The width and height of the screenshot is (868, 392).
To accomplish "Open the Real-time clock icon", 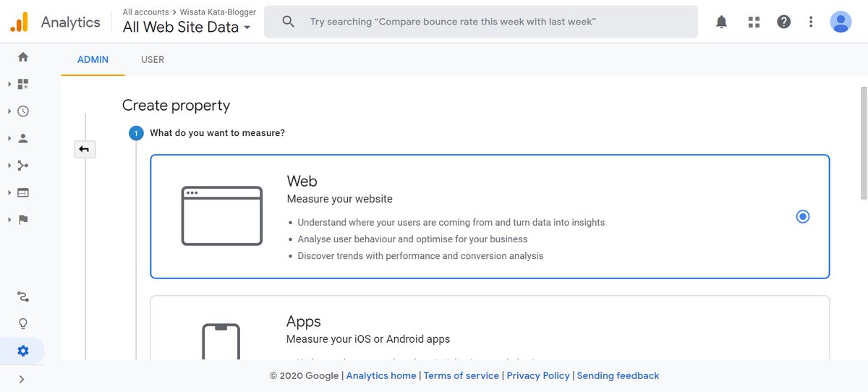I will click(x=23, y=111).
